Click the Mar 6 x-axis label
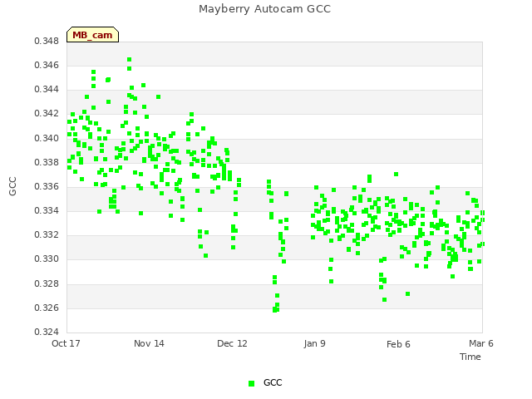This screenshot has width=532, height=399. pos(481,343)
